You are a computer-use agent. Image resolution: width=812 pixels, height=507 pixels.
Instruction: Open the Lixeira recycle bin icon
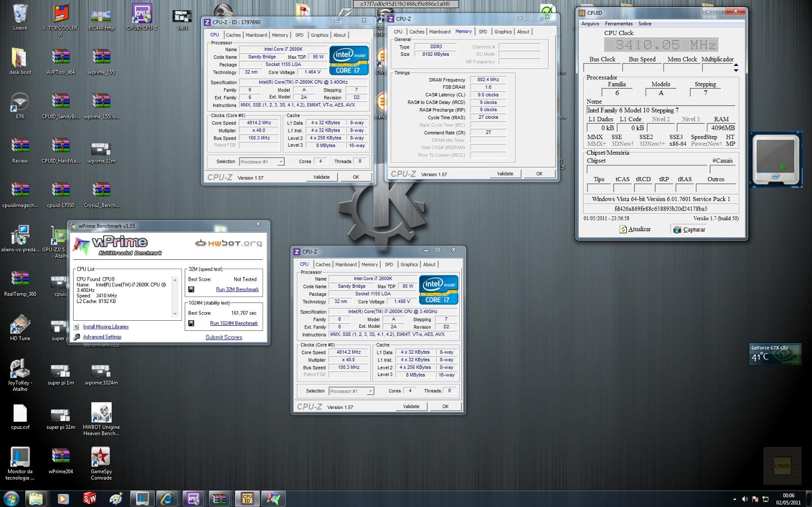coord(20,17)
